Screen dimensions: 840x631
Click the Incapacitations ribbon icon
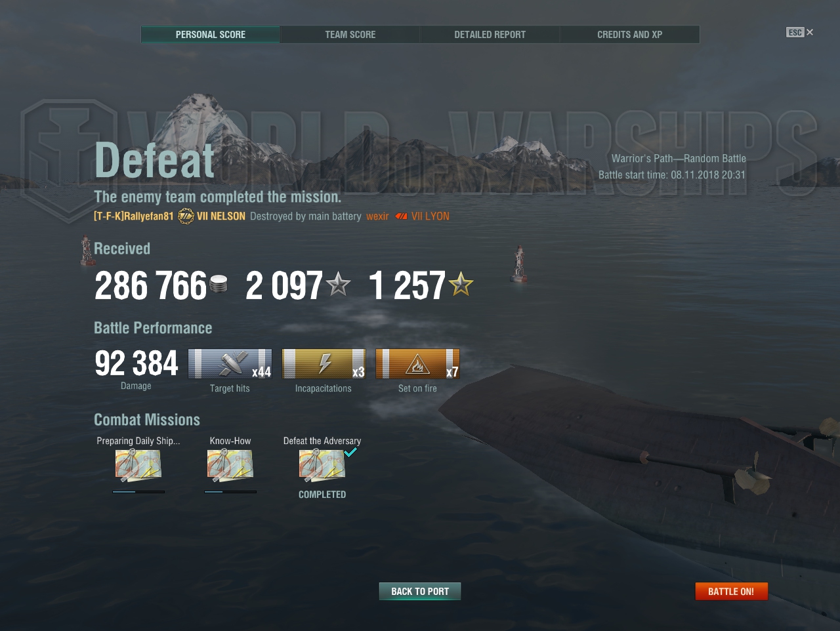tap(324, 364)
